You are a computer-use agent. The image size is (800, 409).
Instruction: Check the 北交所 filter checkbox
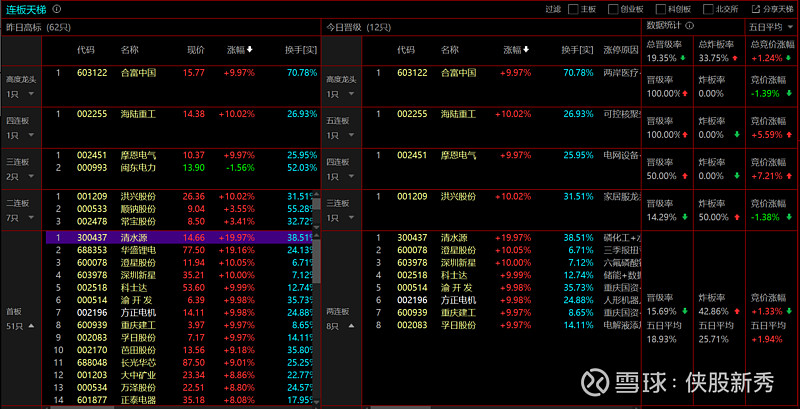click(x=706, y=8)
